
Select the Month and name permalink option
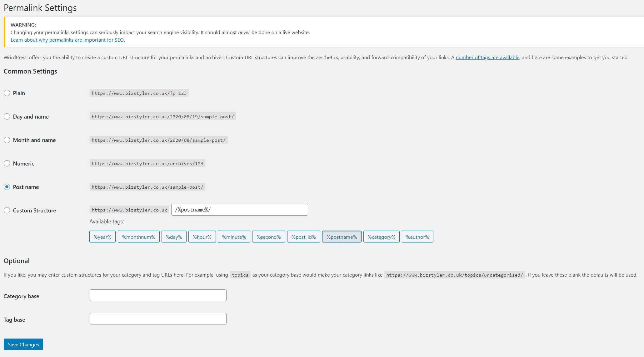coord(7,140)
